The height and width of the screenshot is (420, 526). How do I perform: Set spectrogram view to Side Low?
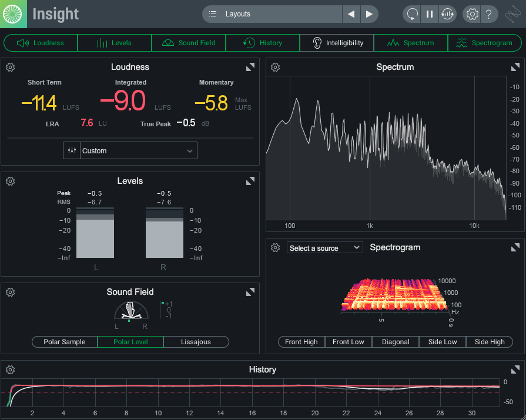pyautogui.click(x=443, y=342)
